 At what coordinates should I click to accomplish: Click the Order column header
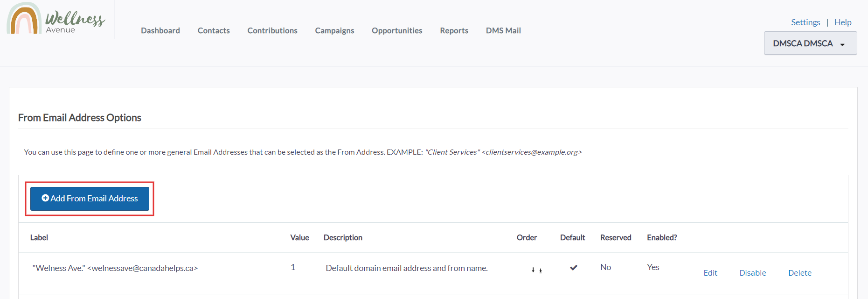(527, 237)
